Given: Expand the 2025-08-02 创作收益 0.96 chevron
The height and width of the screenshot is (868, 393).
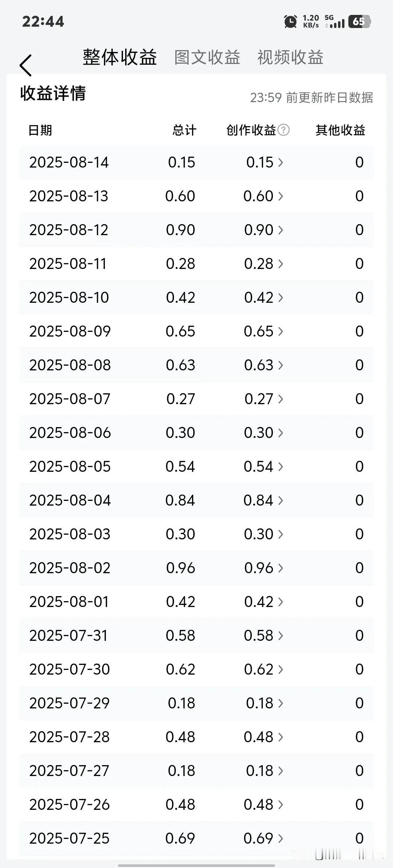Looking at the screenshot, I should pyautogui.click(x=281, y=568).
